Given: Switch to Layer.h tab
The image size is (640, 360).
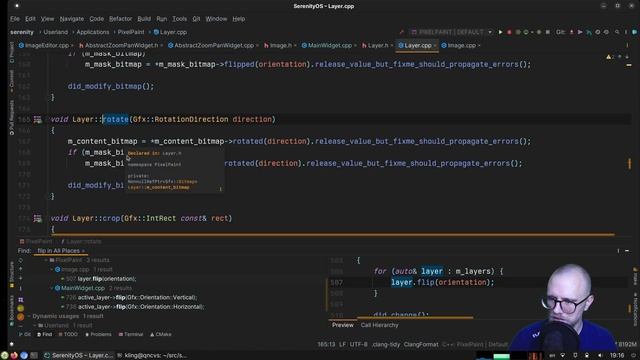Looking at the screenshot, I should pos(377,45).
